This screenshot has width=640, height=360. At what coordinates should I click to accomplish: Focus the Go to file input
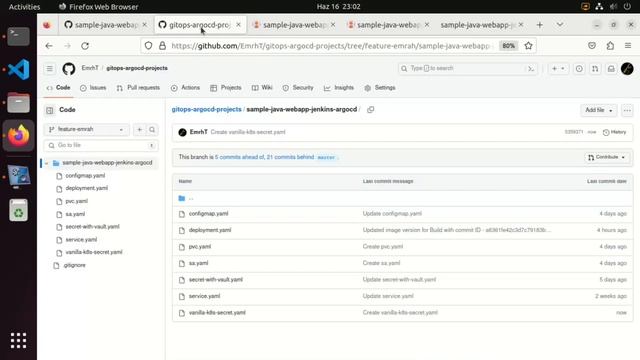click(101, 145)
